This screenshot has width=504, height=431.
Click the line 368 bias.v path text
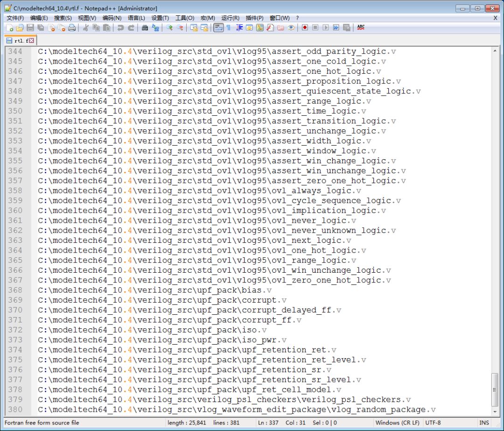click(x=154, y=290)
